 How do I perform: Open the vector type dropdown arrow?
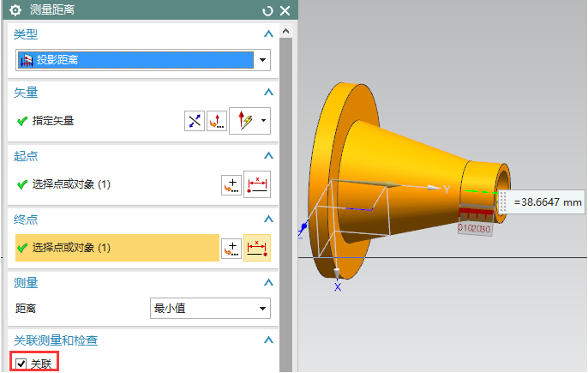pos(263,121)
